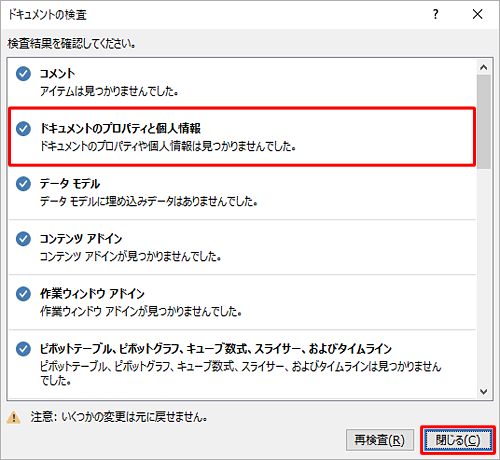Click the 注意: いくつかの変更は元に戻せません。 notice
This screenshot has width=500, height=460.
click(x=119, y=417)
